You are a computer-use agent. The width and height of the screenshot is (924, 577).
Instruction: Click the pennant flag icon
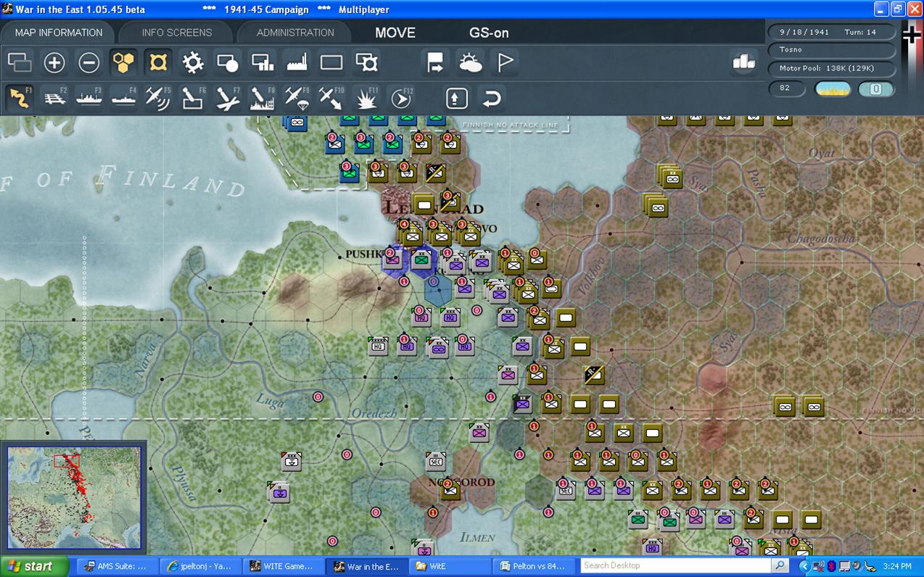[505, 63]
